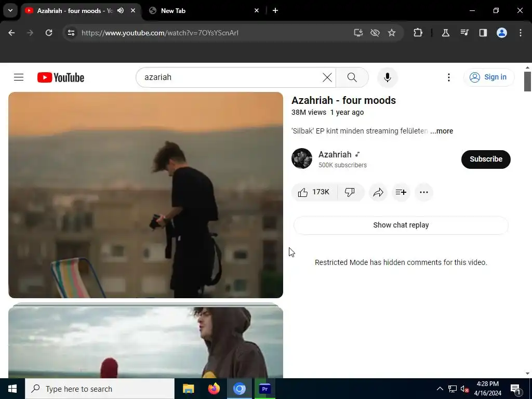Open the muted volume icon in tray

pos(464,389)
